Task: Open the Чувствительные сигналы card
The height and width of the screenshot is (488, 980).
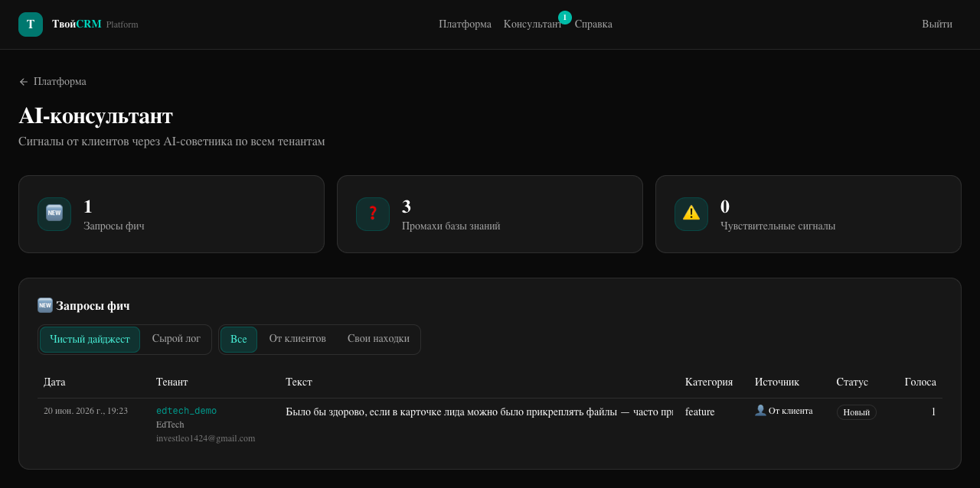Action: (x=808, y=214)
